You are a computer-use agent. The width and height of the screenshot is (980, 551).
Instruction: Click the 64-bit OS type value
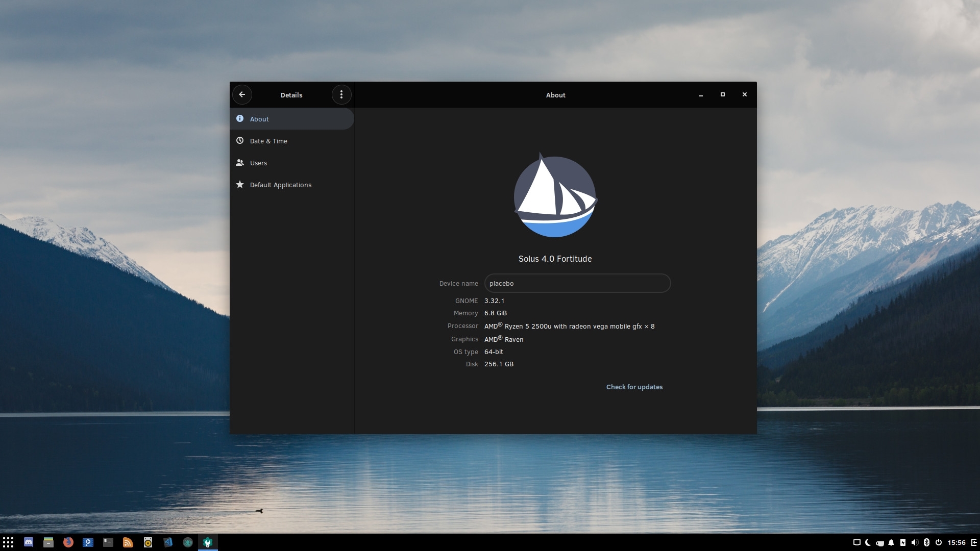tap(494, 352)
